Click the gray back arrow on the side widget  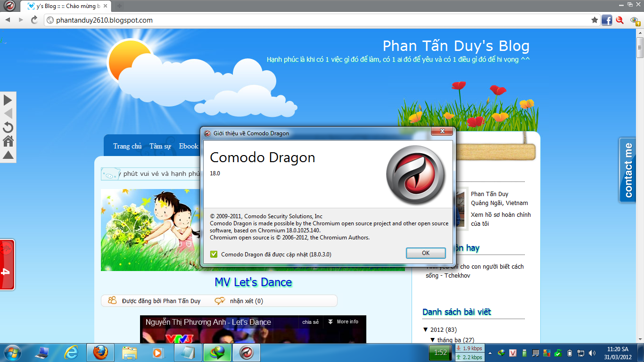[x=8, y=114]
